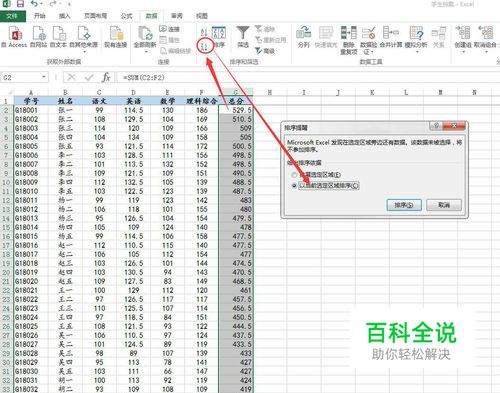Click the 筛选 (Filter) funnel icon
500x393 pixels.
[243, 33]
